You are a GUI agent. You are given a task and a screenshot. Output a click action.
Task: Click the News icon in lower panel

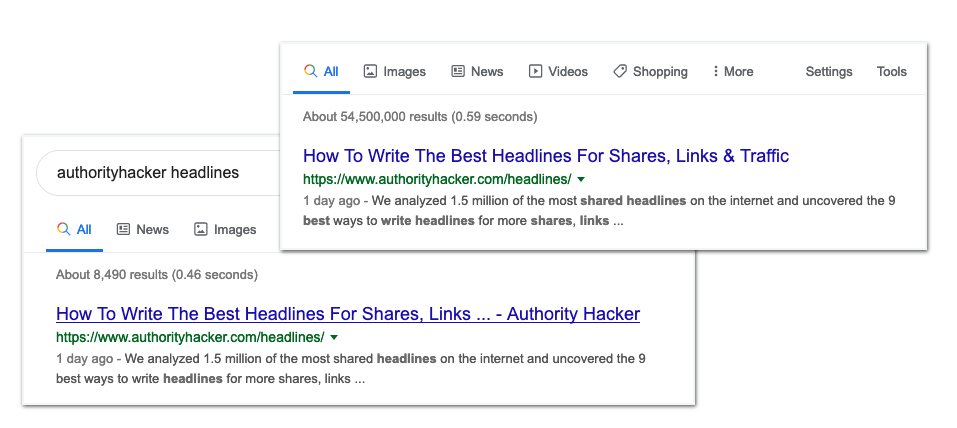point(124,229)
